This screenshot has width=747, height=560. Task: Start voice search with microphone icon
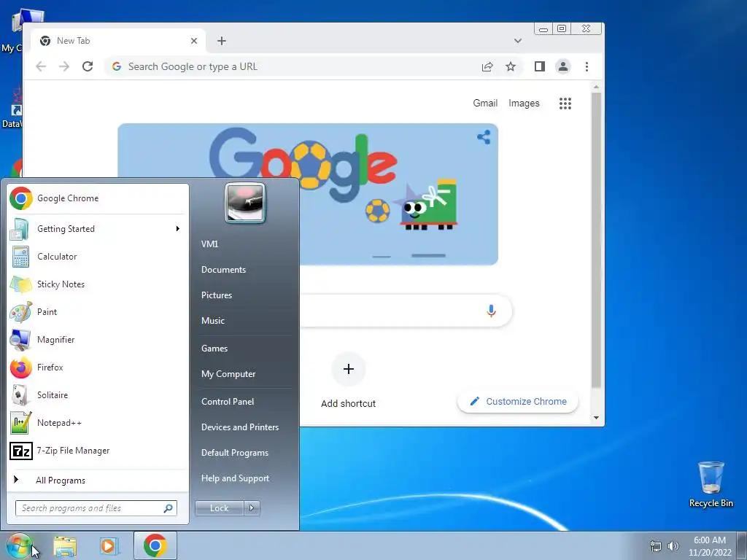491,311
